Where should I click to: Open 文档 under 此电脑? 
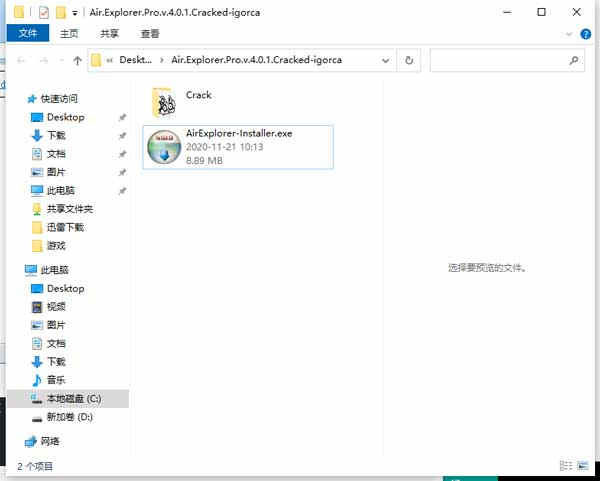pos(56,343)
